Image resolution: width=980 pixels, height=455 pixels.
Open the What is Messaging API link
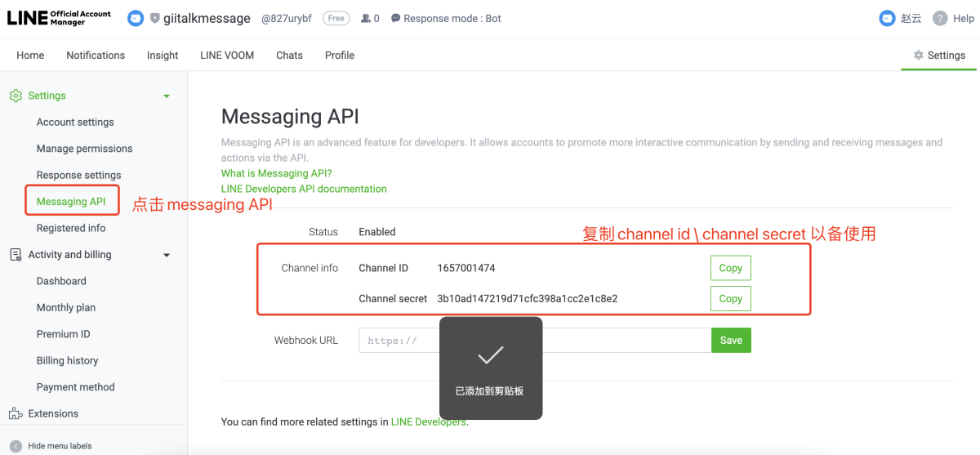[276, 173]
